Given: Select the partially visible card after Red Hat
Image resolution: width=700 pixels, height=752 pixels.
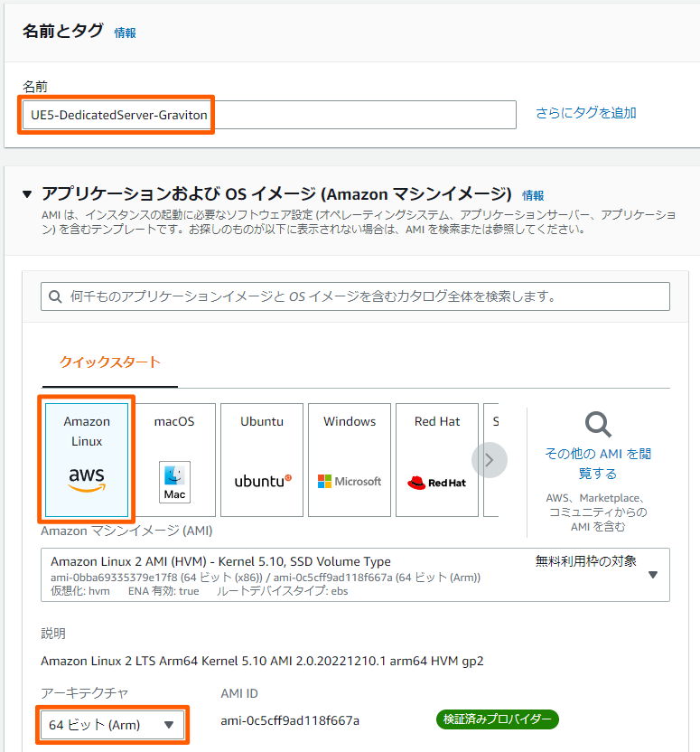Looking at the screenshot, I should [491, 459].
